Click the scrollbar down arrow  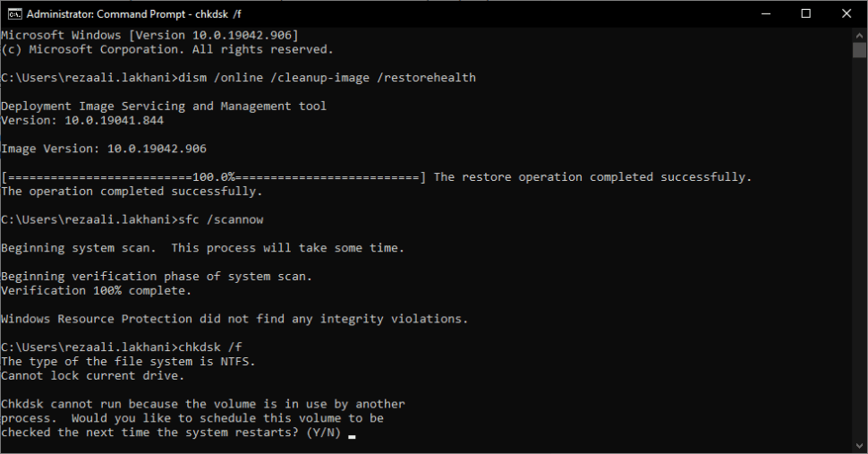point(859,445)
